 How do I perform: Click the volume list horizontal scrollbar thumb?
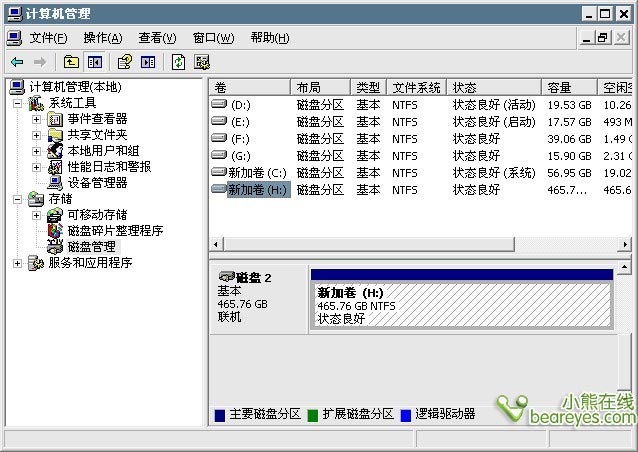pos(369,245)
